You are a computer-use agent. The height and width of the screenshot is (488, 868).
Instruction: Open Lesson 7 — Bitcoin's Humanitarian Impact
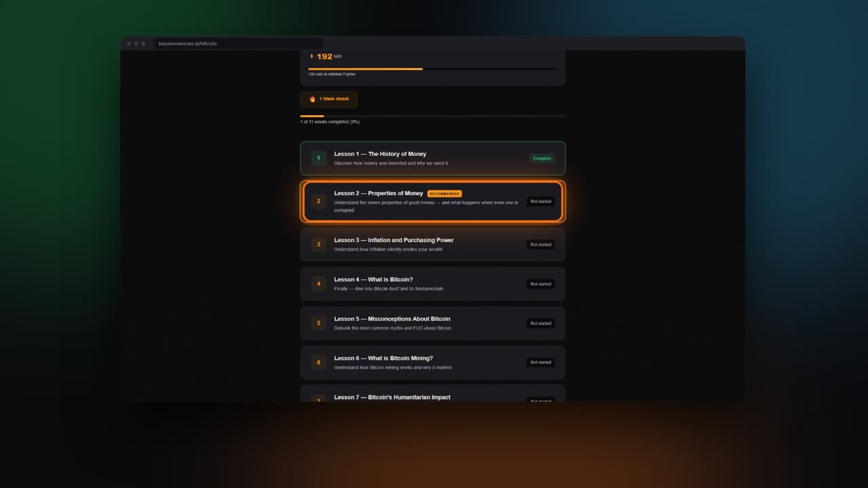click(433, 394)
